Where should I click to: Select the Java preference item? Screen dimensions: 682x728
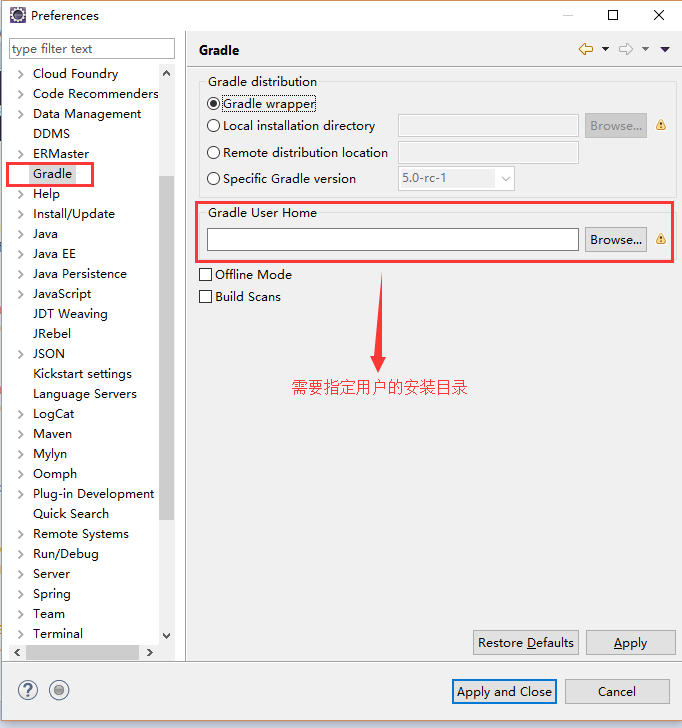click(x=45, y=234)
